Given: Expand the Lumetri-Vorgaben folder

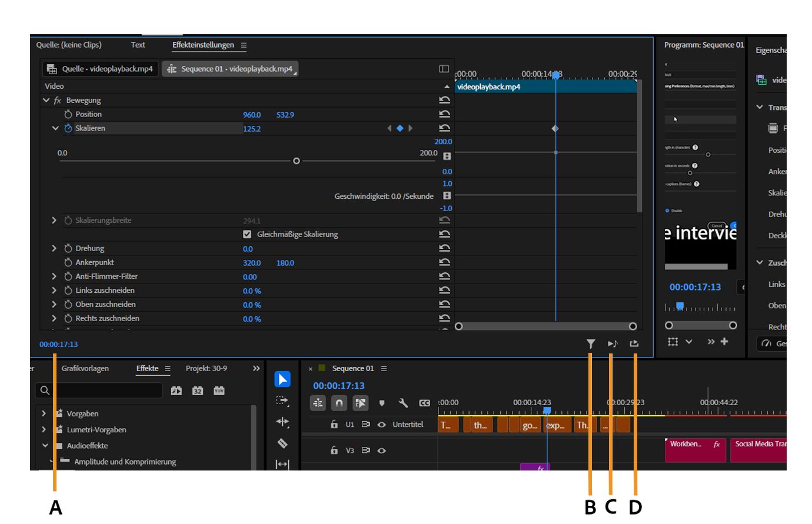Looking at the screenshot, I should (44, 429).
